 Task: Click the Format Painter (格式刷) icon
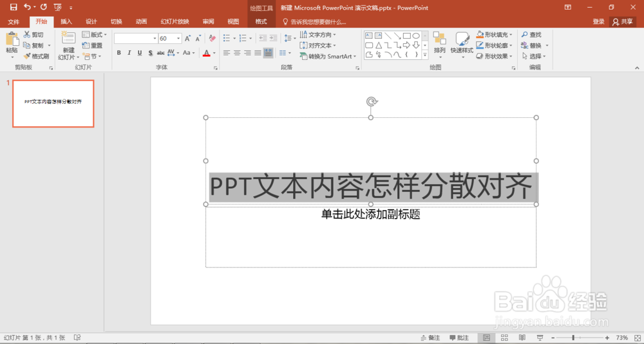pos(27,56)
